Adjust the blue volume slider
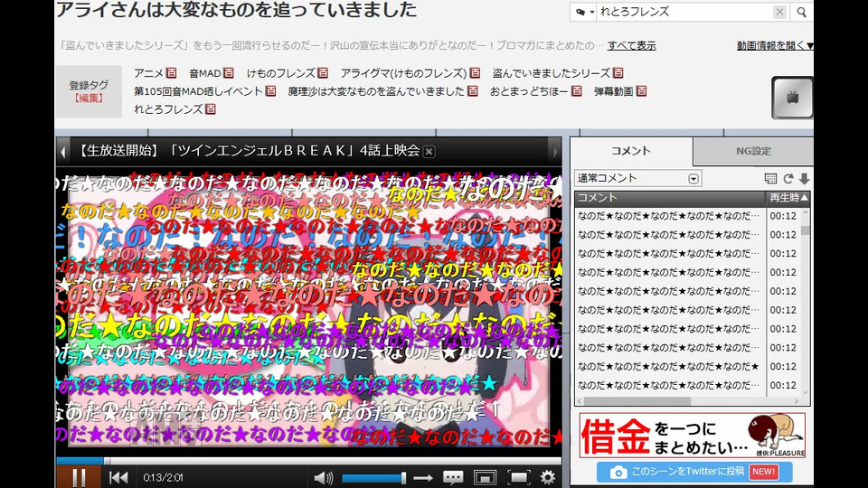 click(373, 477)
